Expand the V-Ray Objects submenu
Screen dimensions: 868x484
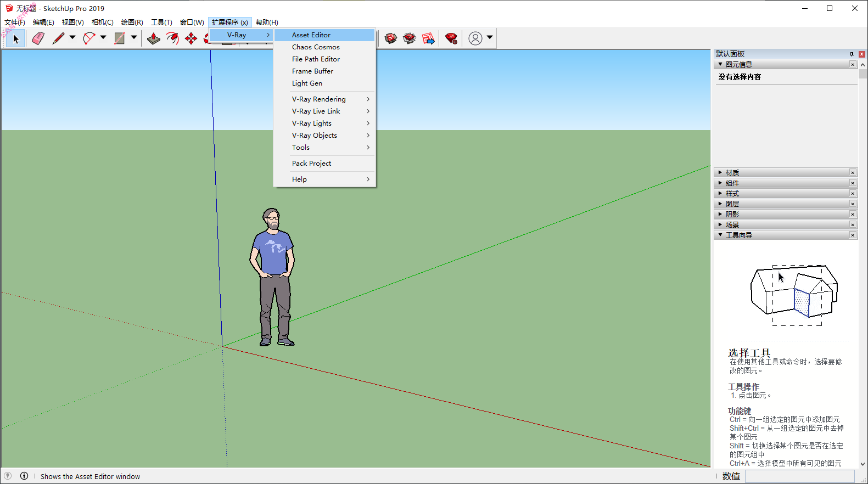(x=324, y=136)
